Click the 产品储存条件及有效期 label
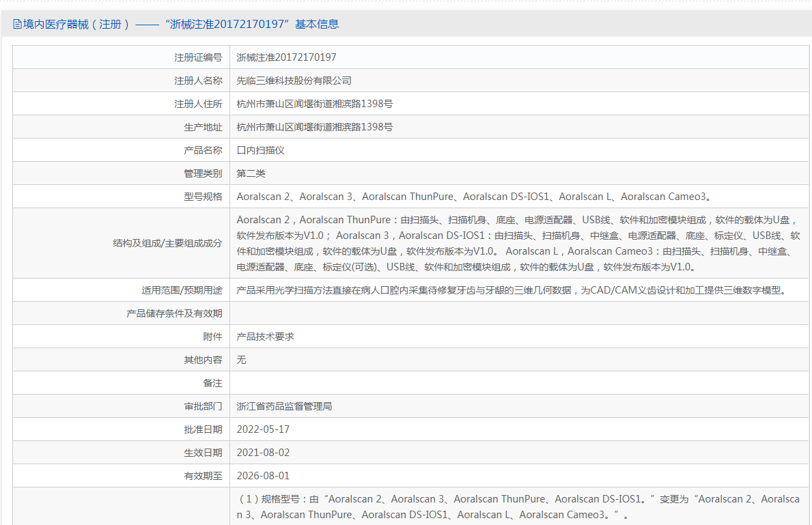The image size is (812, 525). (x=175, y=314)
